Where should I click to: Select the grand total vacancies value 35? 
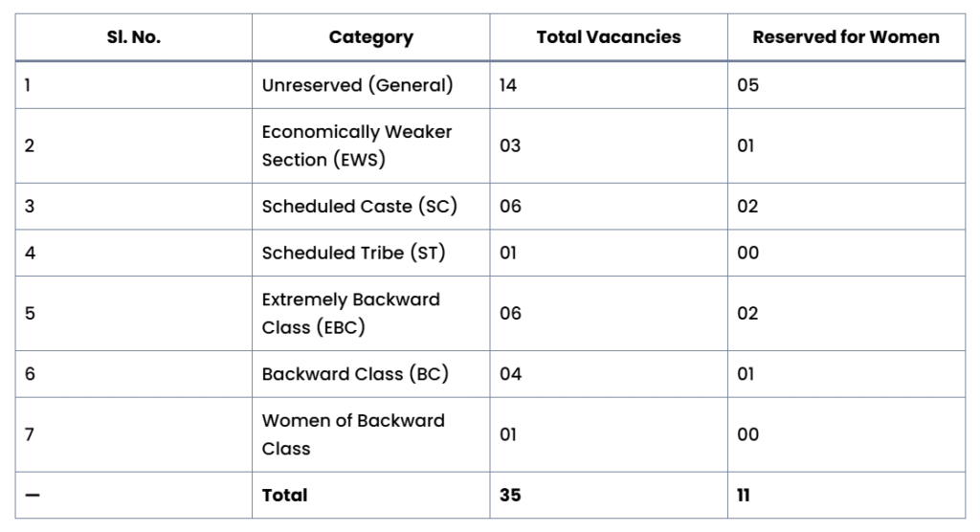[510, 496]
